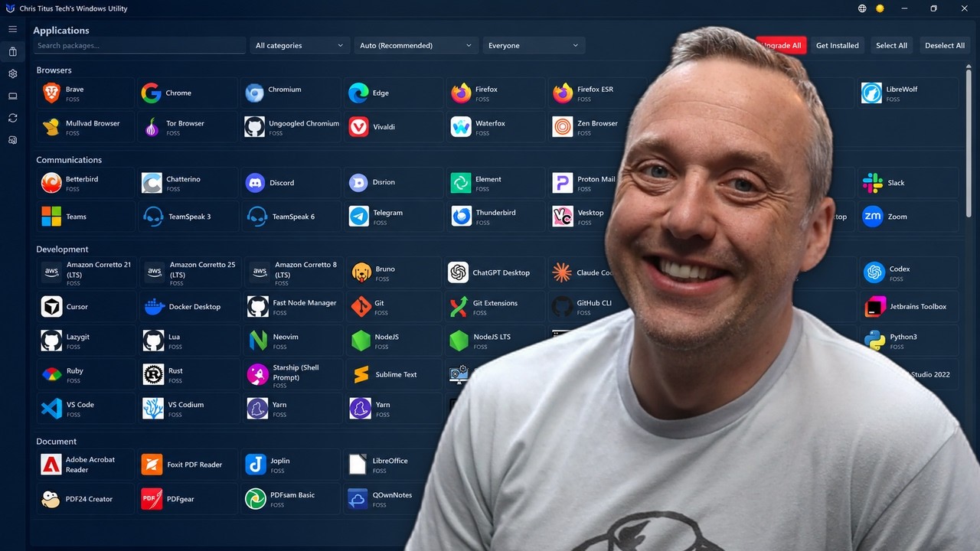Click the "Chatterino" app name

(183, 179)
